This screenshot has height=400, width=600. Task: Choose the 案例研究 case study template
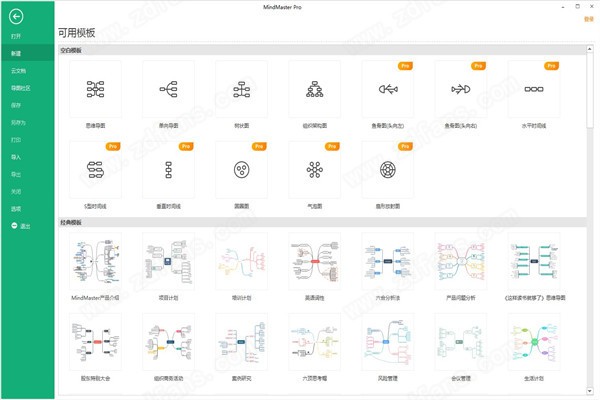click(241, 342)
